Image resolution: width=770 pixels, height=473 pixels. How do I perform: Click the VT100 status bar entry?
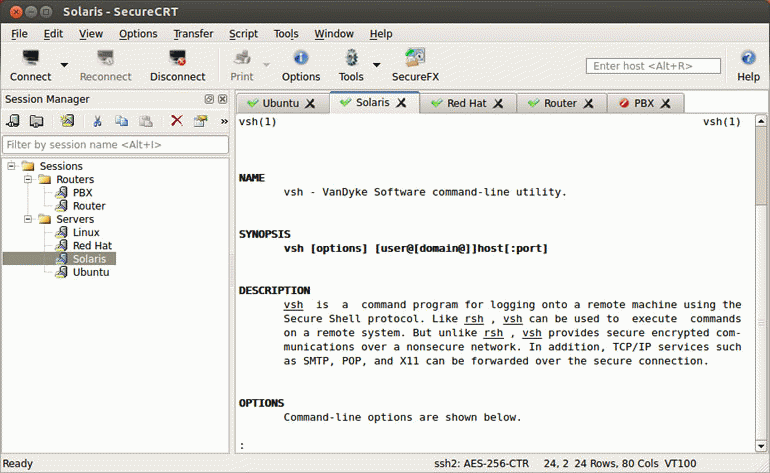[x=680, y=464]
